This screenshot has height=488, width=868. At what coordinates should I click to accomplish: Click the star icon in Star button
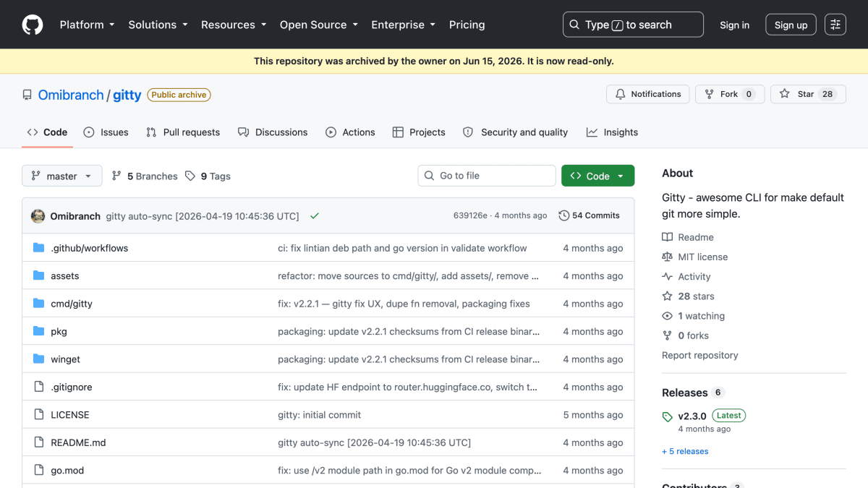coord(785,94)
